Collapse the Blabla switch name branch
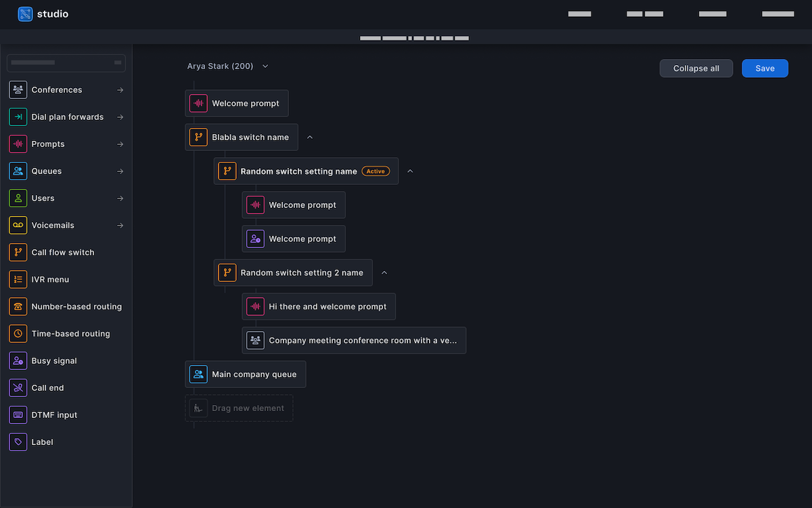The height and width of the screenshot is (508, 812). point(309,137)
